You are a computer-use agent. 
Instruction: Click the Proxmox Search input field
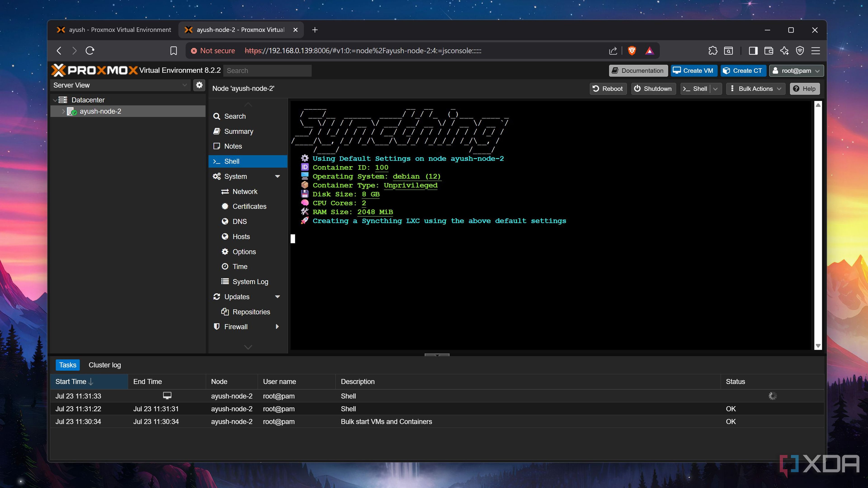tap(267, 70)
